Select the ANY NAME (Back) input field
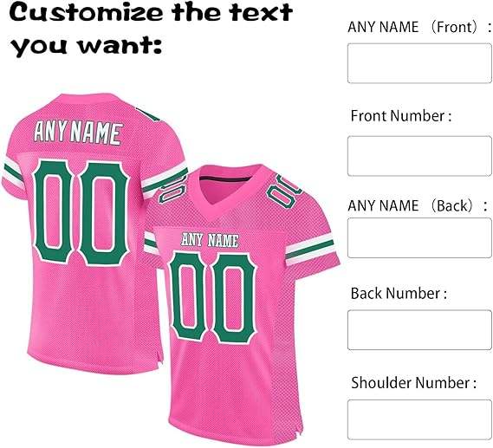The width and height of the screenshot is (493, 448). (x=419, y=238)
